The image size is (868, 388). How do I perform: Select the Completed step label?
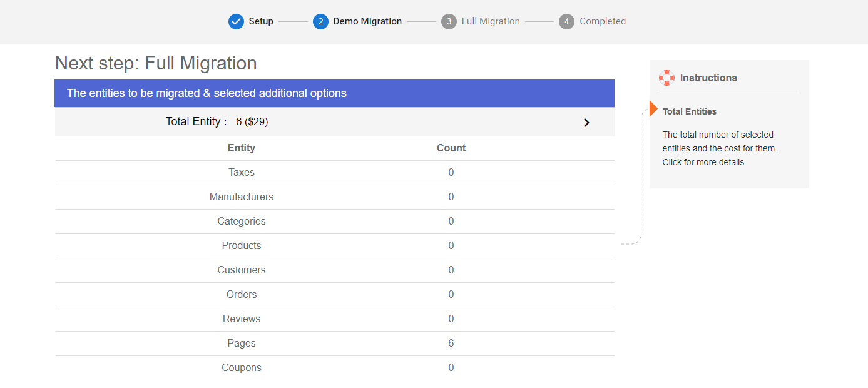pyautogui.click(x=603, y=21)
